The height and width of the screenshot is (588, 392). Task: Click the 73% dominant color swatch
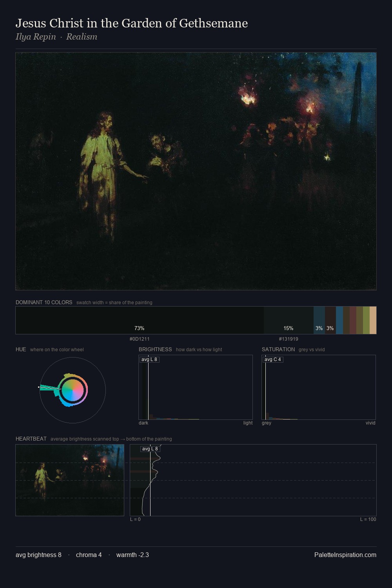click(x=140, y=320)
